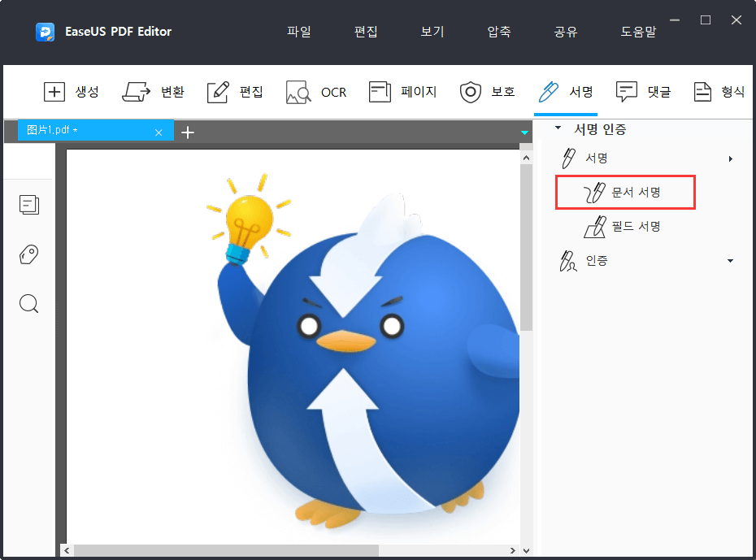The image size is (756, 560).
Task: Open the search panel in the sidebar
Action: pos(29,303)
